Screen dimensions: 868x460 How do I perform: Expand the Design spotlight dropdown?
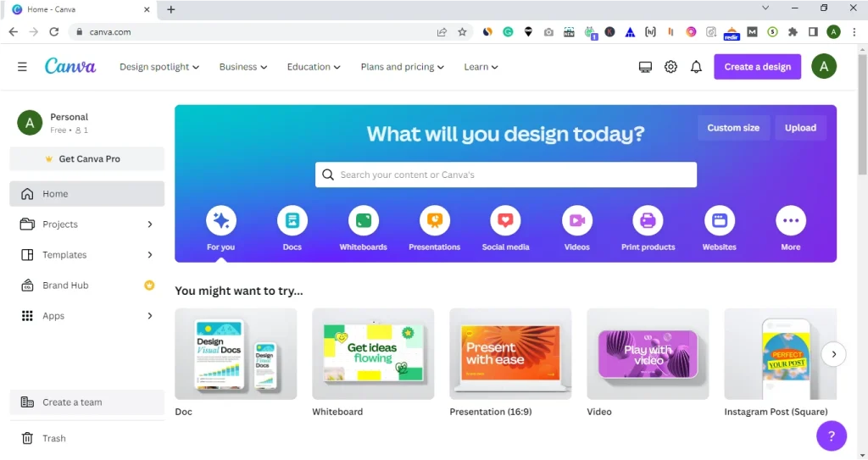coord(159,67)
